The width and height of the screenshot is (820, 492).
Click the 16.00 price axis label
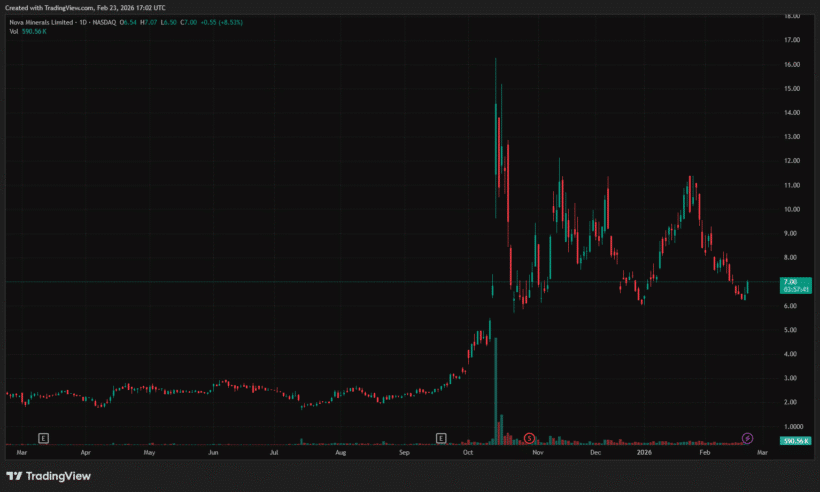click(792, 65)
